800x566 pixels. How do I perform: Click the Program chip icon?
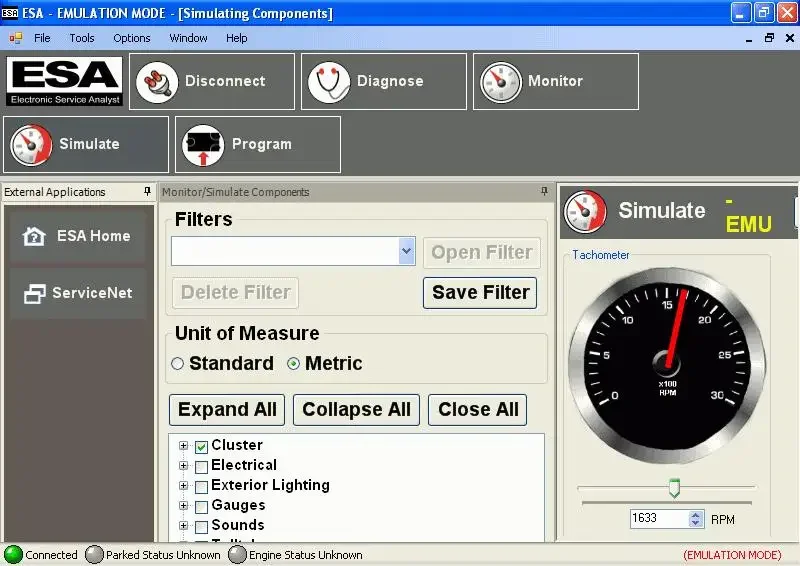(x=202, y=145)
